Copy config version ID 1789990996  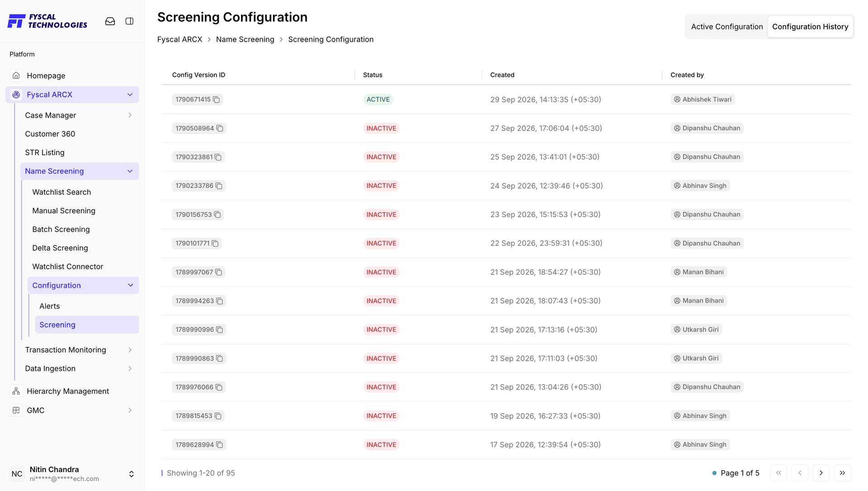[220, 330]
